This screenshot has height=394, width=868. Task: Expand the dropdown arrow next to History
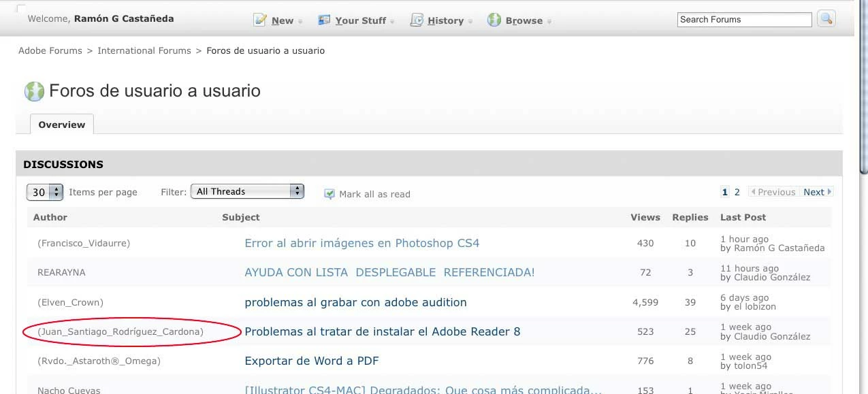pos(470,22)
